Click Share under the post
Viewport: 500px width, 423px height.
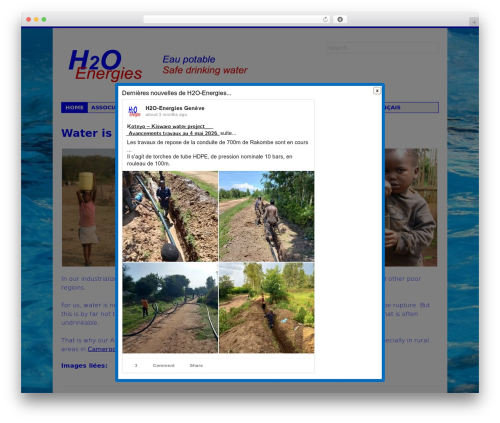tap(196, 366)
